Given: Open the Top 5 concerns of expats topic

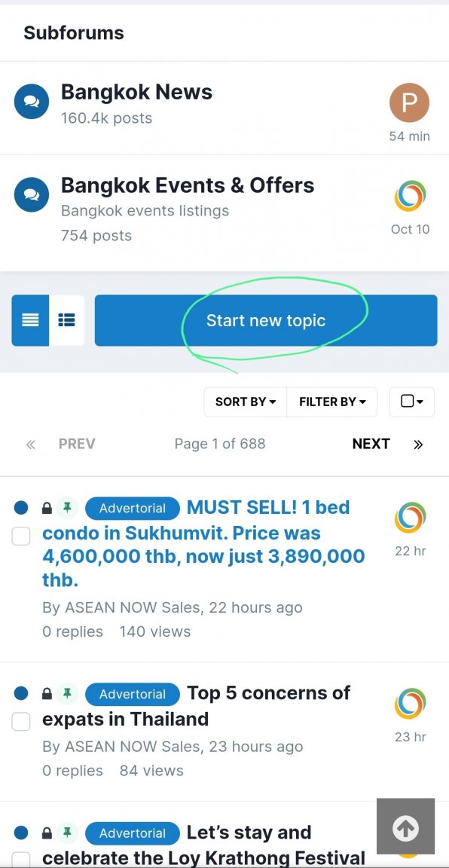Looking at the screenshot, I should pyautogui.click(x=197, y=706).
